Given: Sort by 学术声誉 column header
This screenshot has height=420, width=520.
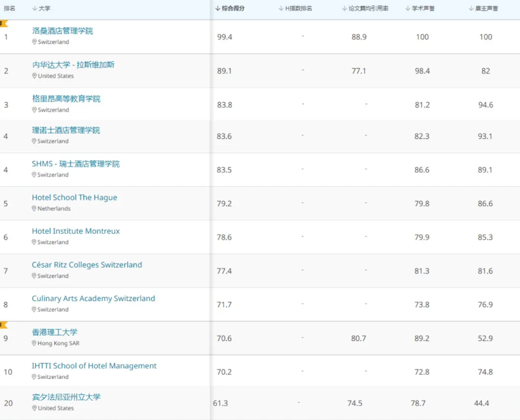Looking at the screenshot, I should 420,8.
